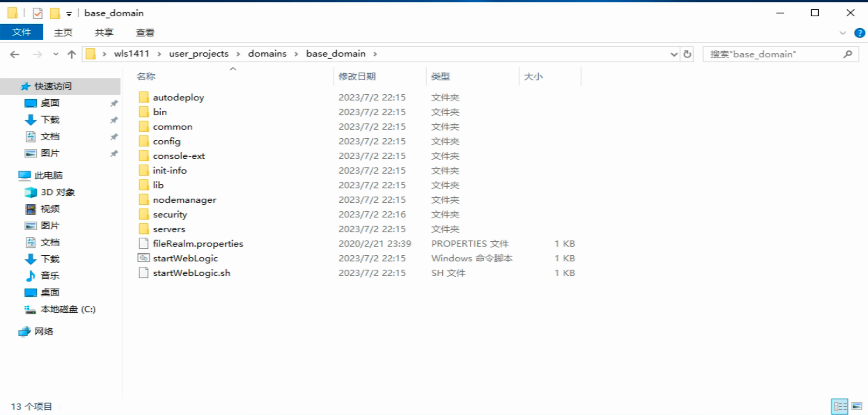Image resolution: width=868 pixels, height=415 pixels.
Task: Open the Customize Quick Access Toolbar arrow
Action: tap(69, 13)
